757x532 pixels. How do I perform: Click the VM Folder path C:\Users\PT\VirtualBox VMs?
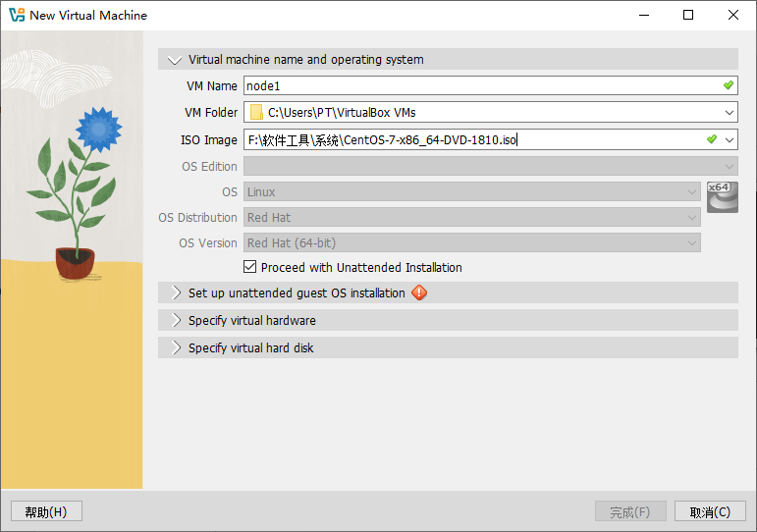342,113
